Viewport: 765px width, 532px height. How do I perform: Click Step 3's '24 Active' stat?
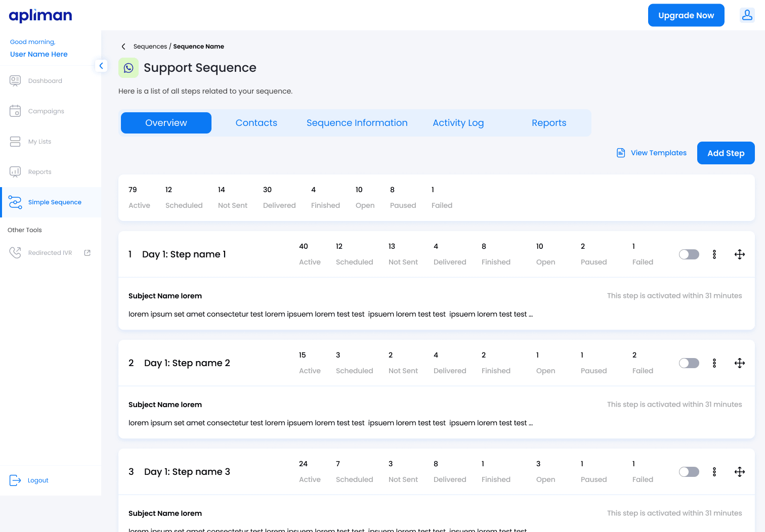pos(310,472)
